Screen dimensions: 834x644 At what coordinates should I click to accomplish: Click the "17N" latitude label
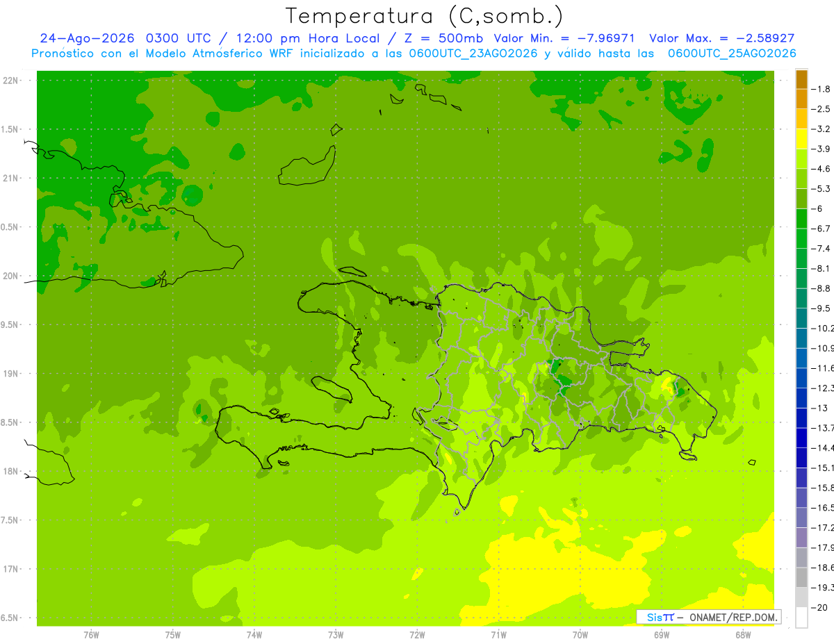10,569
